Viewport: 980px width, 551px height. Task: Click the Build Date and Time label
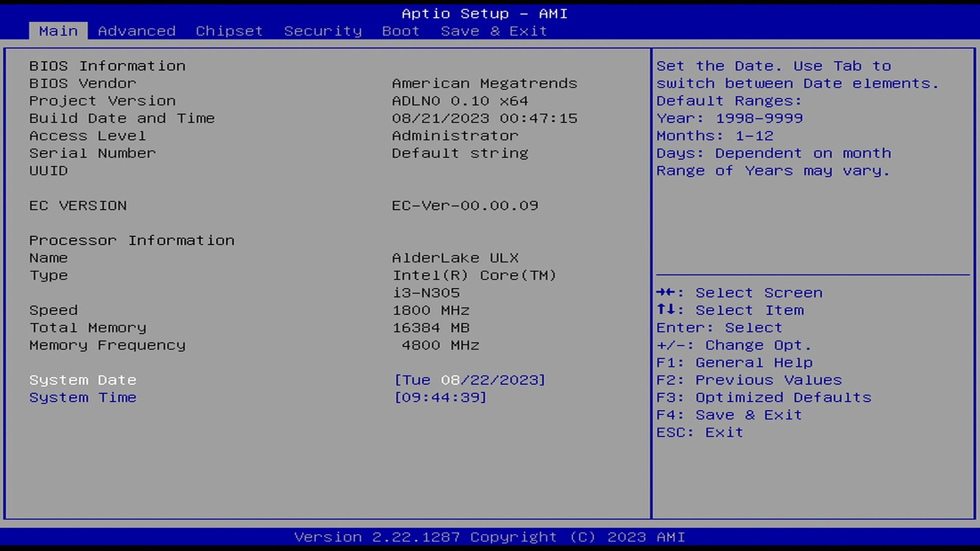(122, 118)
